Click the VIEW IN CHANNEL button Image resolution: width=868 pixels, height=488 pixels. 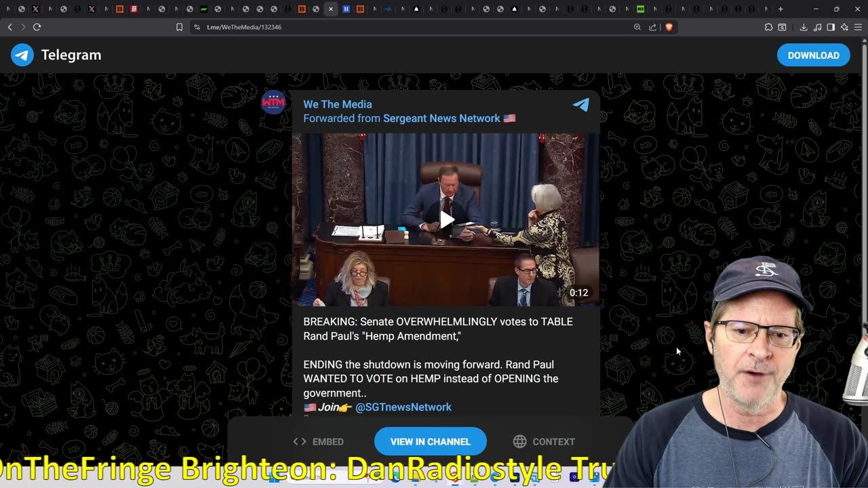431,442
